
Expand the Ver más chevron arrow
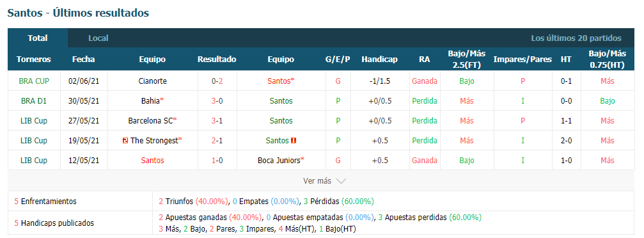[341, 181]
